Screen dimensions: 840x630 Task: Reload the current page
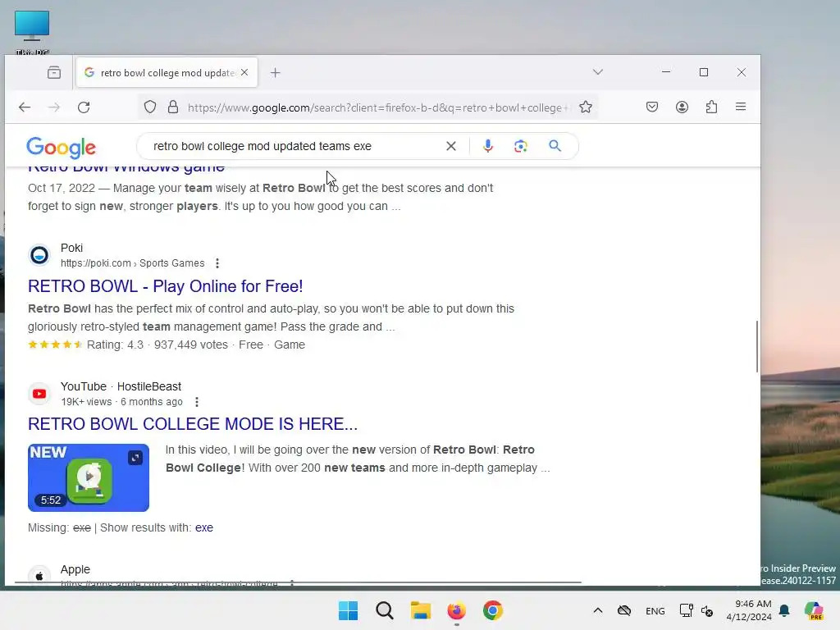click(84, 107)
